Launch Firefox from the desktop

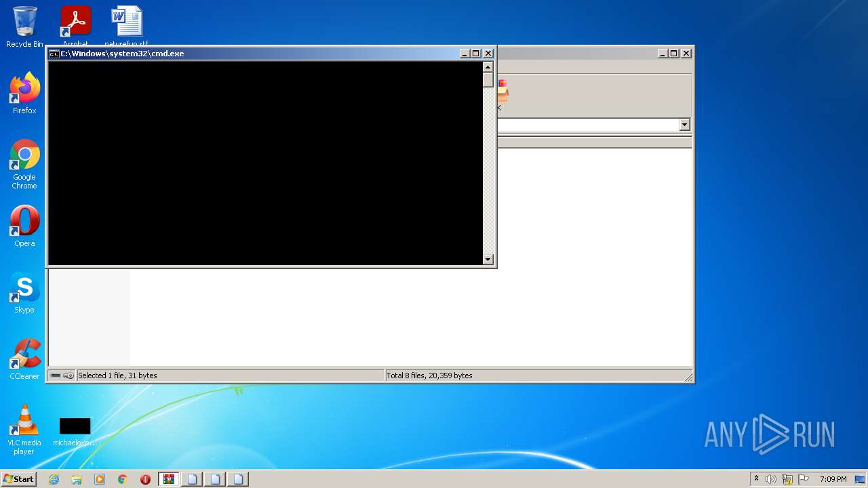pyautogui.click(x=24, y=93)
